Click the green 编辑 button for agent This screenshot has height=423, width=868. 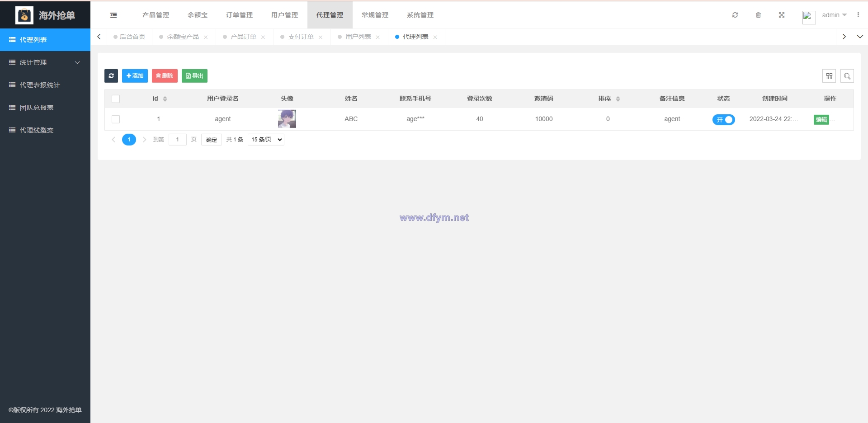[821, 119]
